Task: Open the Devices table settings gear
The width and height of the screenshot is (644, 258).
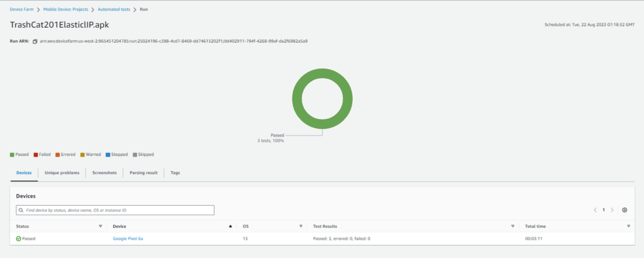Action: pyautogui.click(x=625, y=210)
